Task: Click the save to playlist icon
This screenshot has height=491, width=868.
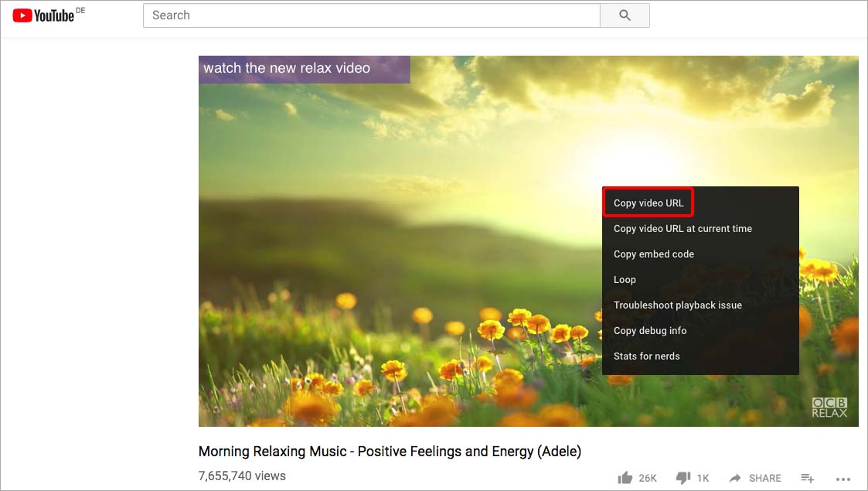Action: click(807, 478)
